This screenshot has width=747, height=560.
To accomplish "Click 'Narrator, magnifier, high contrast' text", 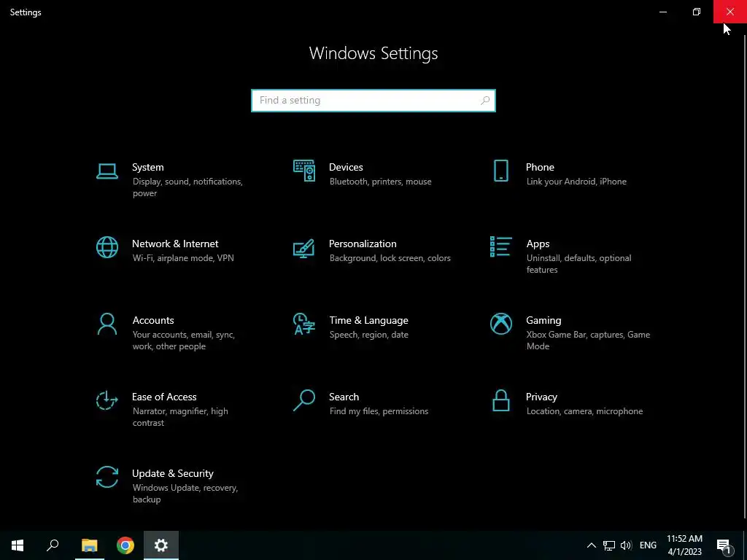I will tap(180, 417).
